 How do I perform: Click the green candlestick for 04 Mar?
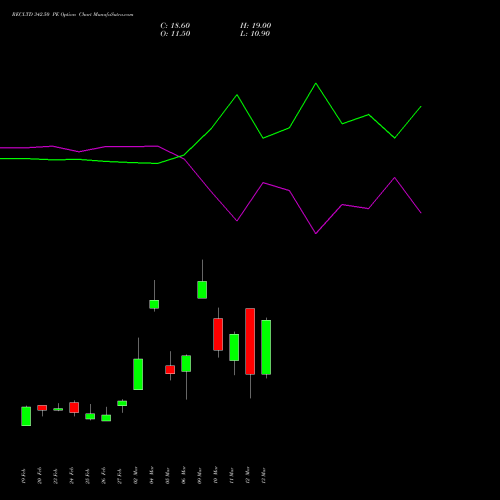(x=154, y=304)
